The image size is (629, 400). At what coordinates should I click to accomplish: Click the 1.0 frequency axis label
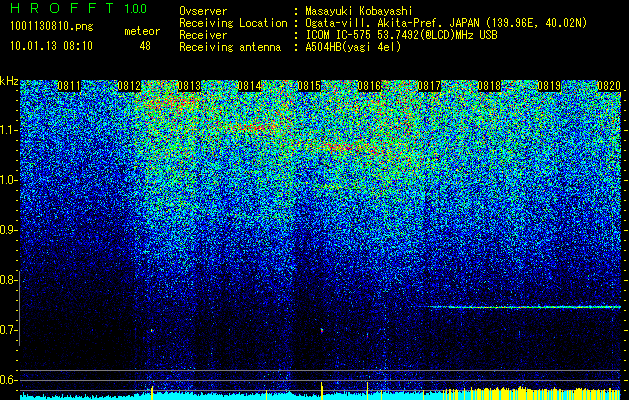(8, 180)
